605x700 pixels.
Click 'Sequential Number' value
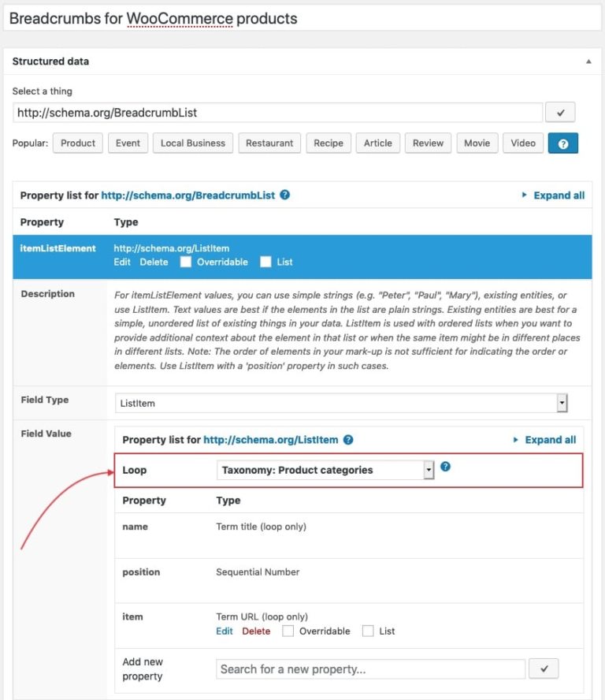point(258,572)
